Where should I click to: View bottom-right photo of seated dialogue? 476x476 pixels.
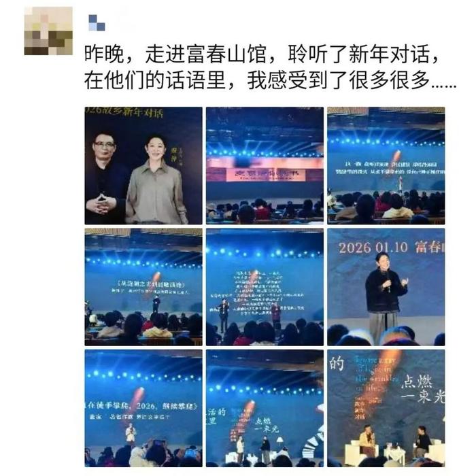pos(386,408)
